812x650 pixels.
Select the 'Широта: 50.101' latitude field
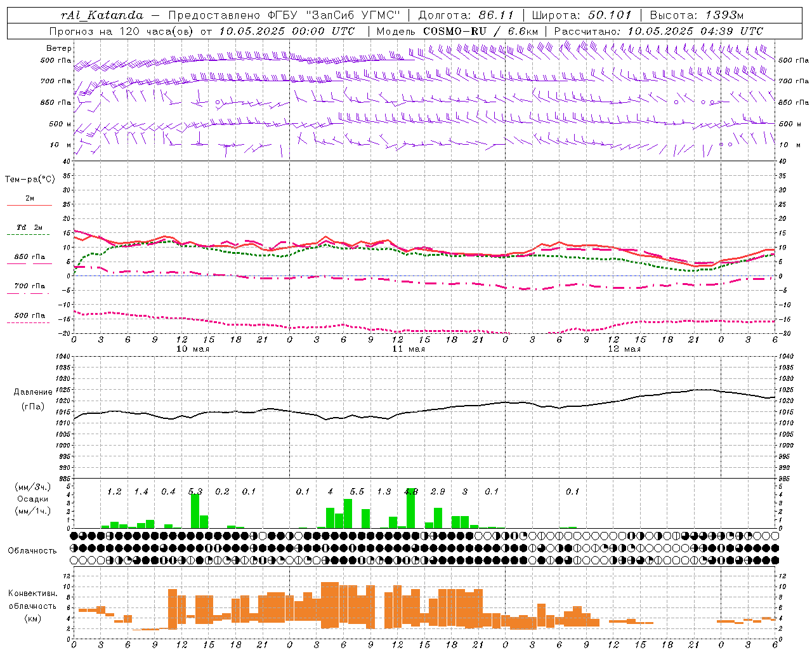click(x=582, y=15)
